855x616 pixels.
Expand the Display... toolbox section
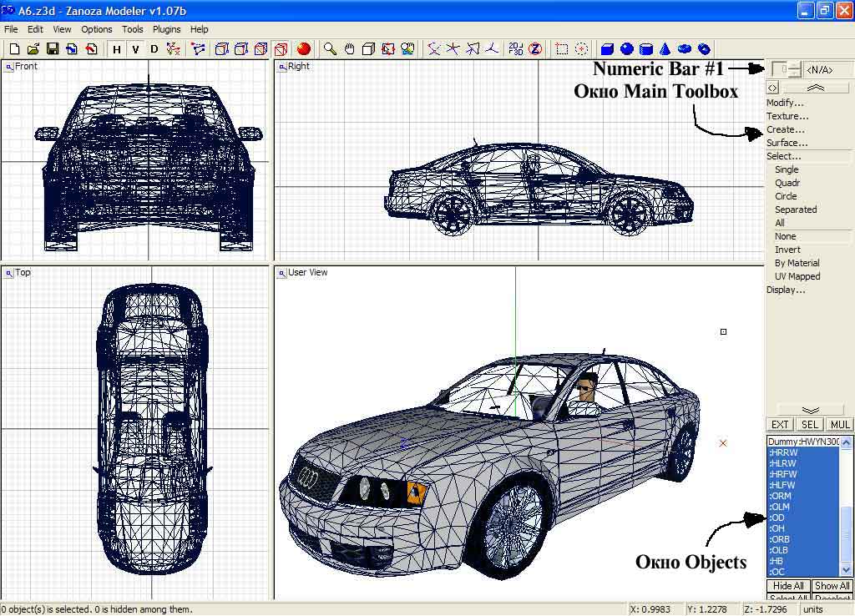pos(786,290)
